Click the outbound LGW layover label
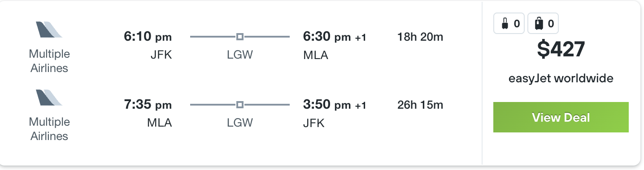Viewport: 644px width, 170px height. click(240, 55)
